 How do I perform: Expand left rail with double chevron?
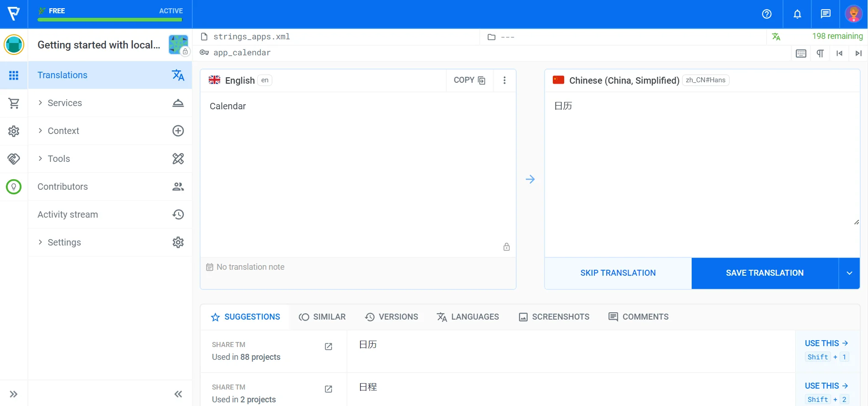(14, 394)
